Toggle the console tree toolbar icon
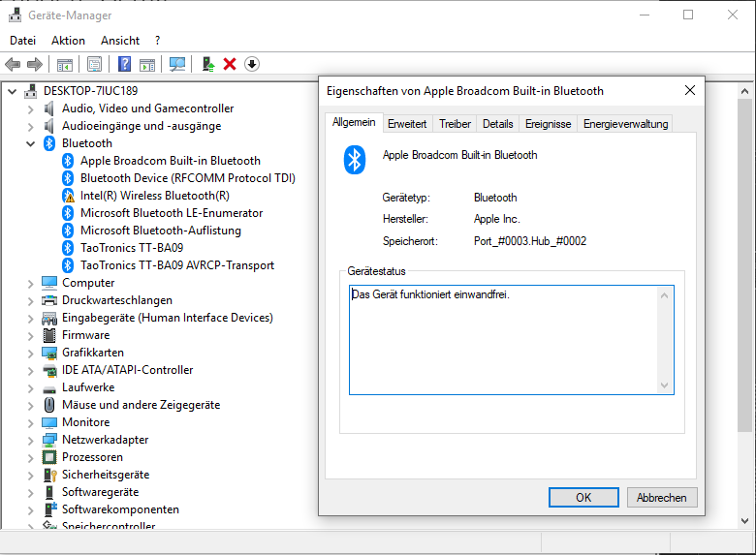Image resolution: width=756 pixels, height=555 pixels. coord(65,64)
